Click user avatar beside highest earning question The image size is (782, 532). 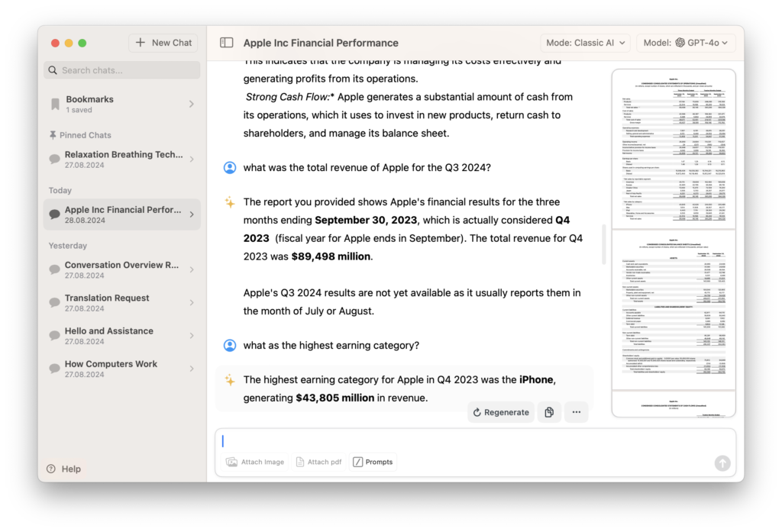[230, 345]
